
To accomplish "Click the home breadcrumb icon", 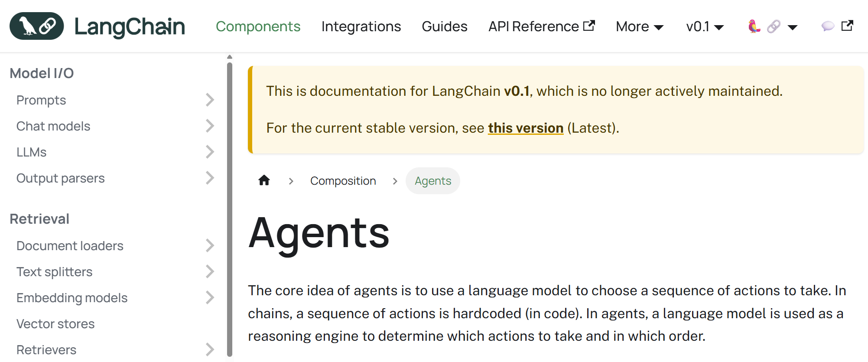I will (x=264, y=180).
